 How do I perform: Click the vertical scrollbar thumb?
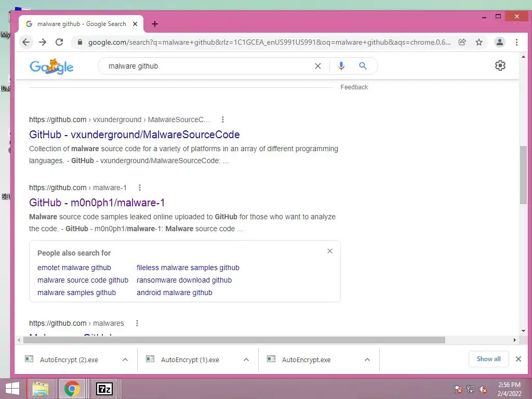pyautogui.click(x=523, y=175)
